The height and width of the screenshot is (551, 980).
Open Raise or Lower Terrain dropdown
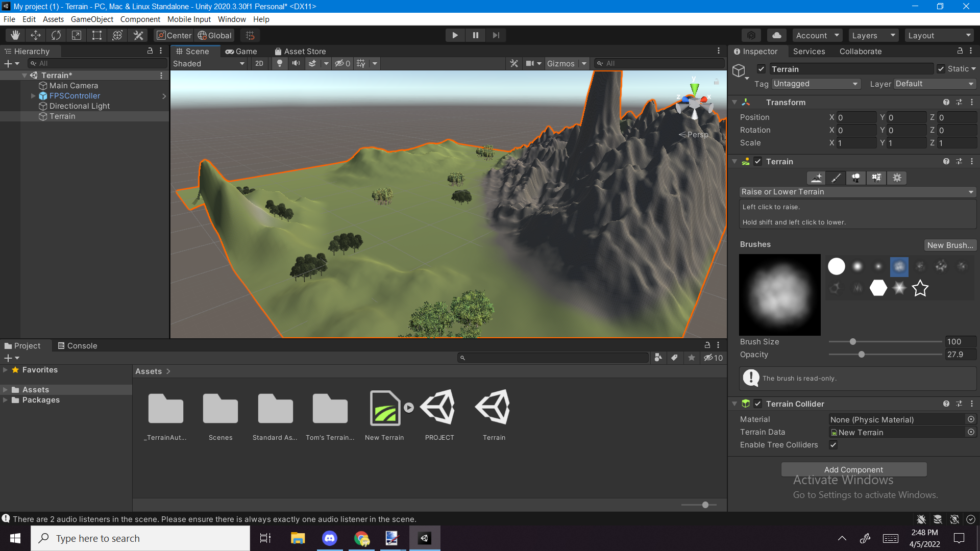[x=857, y=192]
